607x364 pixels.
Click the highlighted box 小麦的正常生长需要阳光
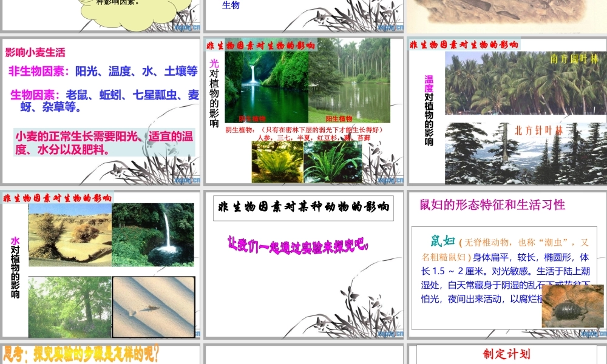(104, 143)
